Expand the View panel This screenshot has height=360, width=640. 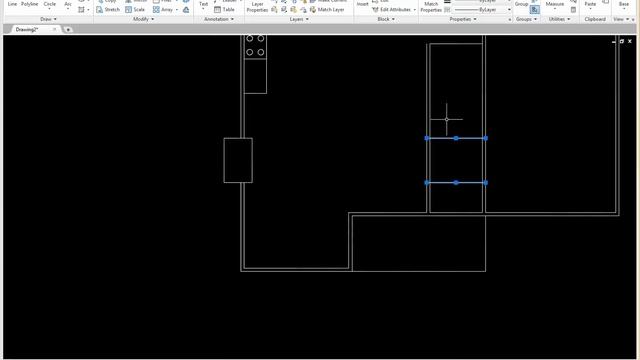pyautogui.click(x=621, y=19)
